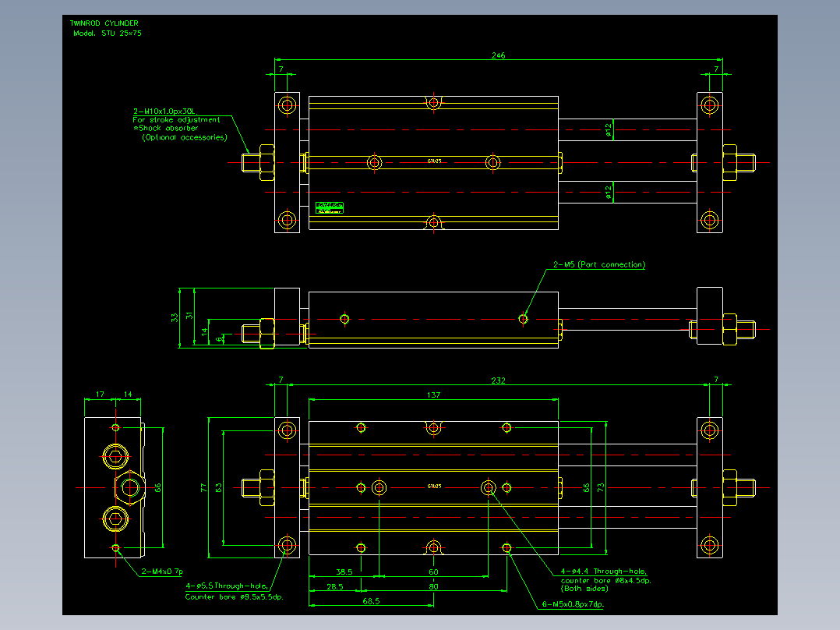Select the "4-ø5.5 Through-hole," annotation
The width and height of the screenshot is (840, 630).
(x=227, y=586)
